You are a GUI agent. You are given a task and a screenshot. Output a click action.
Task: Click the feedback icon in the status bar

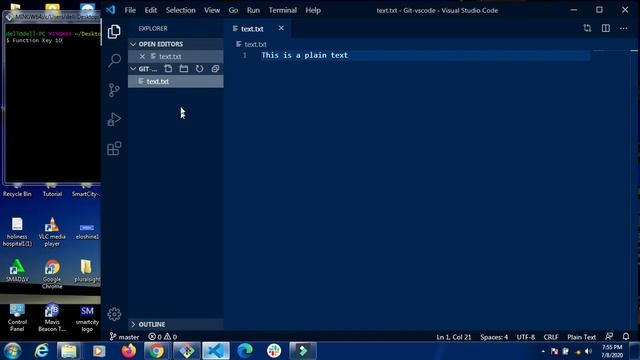[x=609, y=337]
